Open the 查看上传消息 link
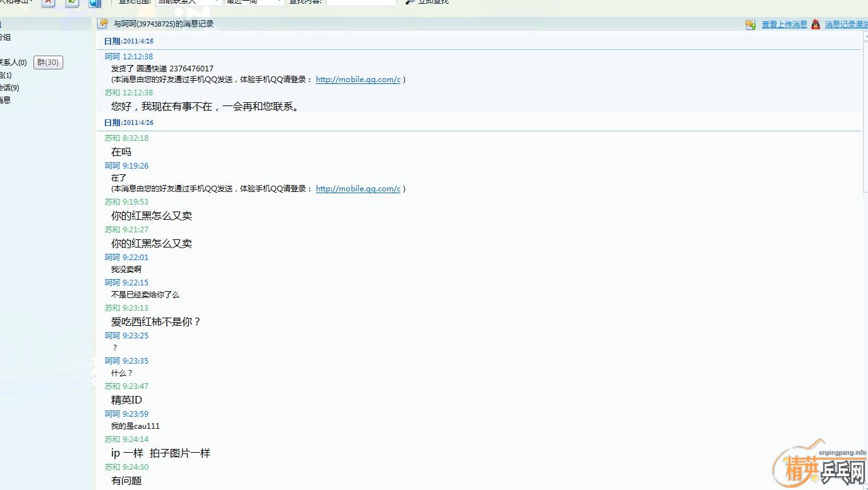The image size is (868, 490). (784, 25)
